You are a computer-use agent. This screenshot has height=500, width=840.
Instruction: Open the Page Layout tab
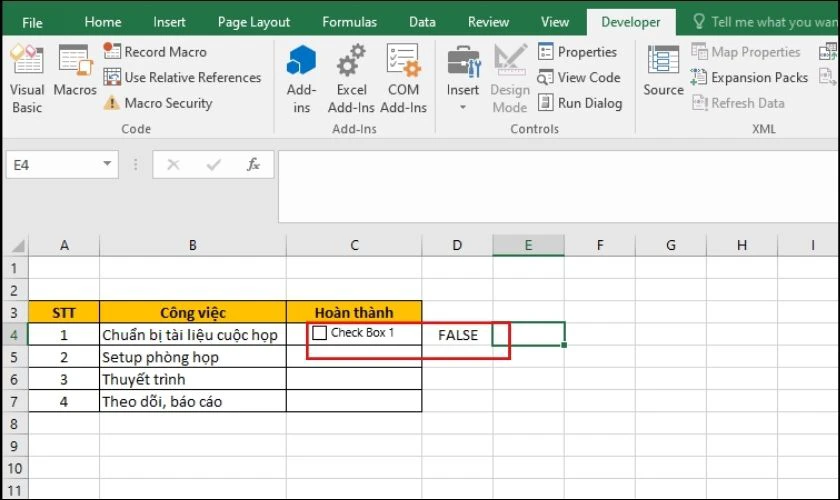[253, 22]
